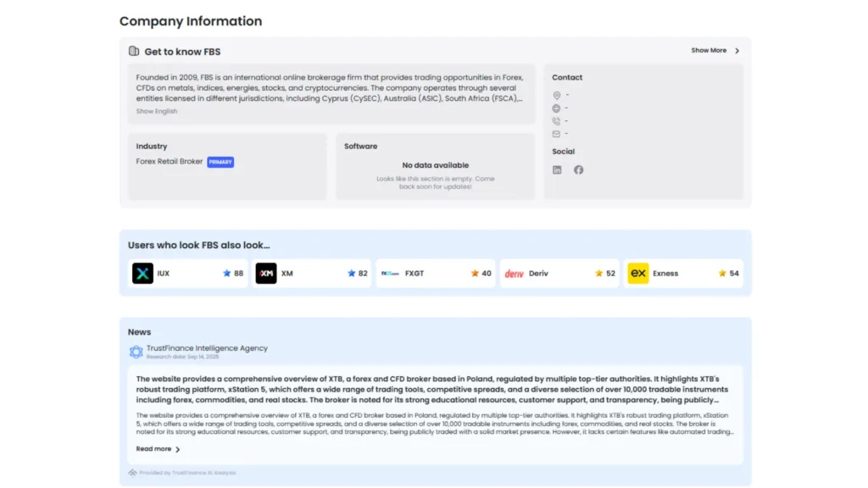The image size is (868, 488).
Task: Select the IUX logo icon
Action: click(x=142, y=273)
